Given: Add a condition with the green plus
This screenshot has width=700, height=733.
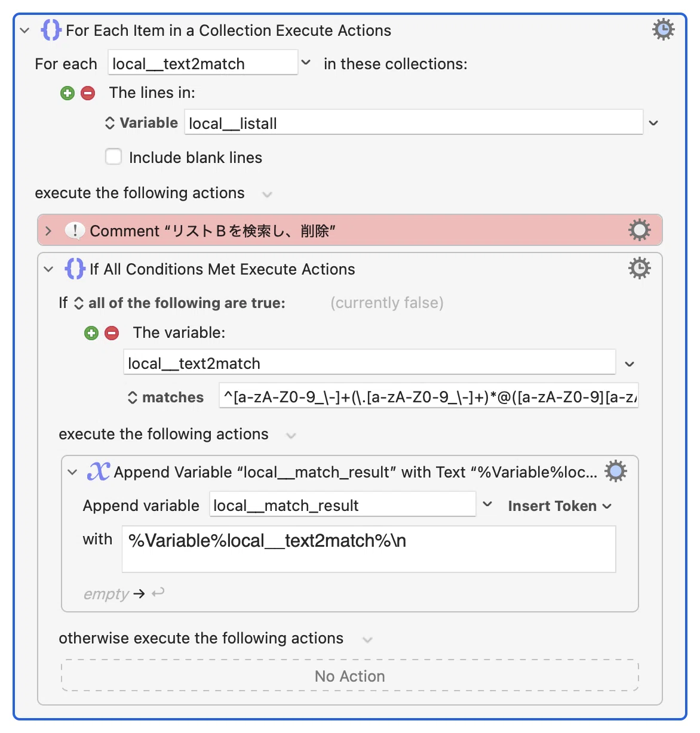Looking at the screenshot, I should point(91,333).
